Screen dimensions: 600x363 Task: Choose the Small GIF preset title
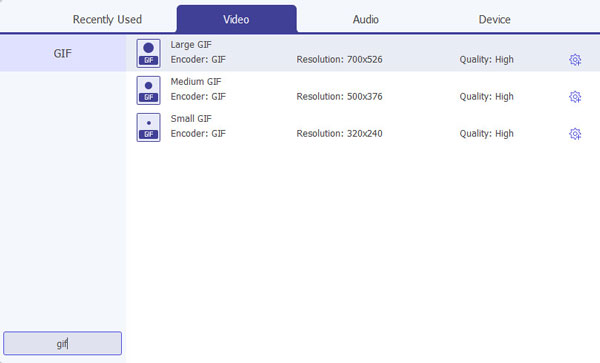click(191, 119)
